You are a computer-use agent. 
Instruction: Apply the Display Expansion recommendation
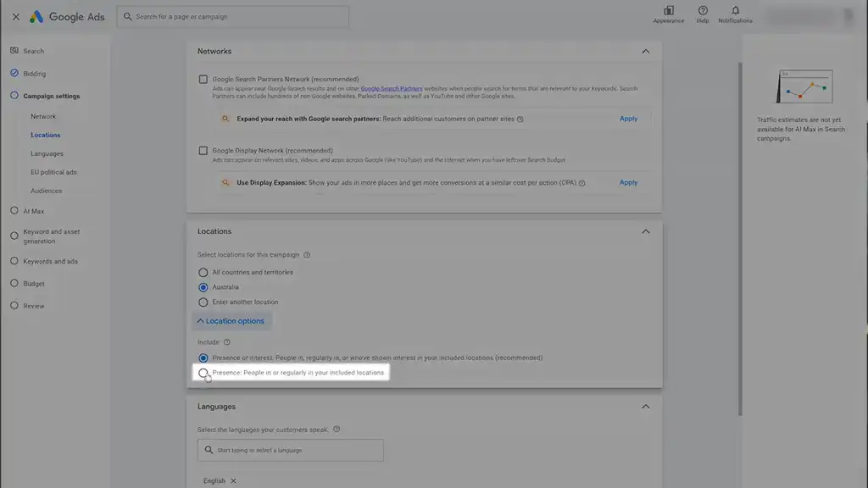click(x=628, y=182)
